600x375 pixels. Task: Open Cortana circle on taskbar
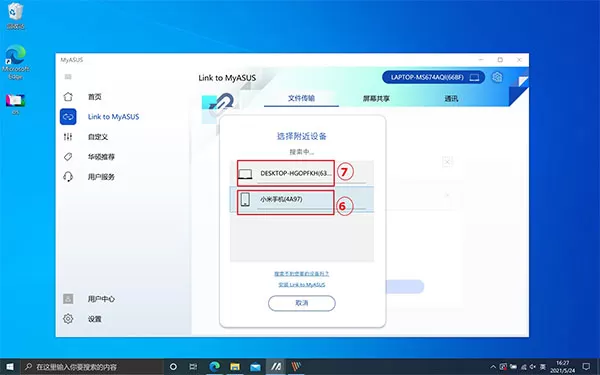click(173, 367)
